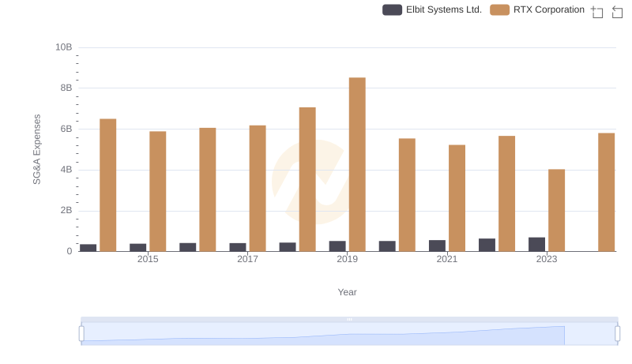Click the 2021 x-axis label

pyautogui.click(x=447, y=259)
